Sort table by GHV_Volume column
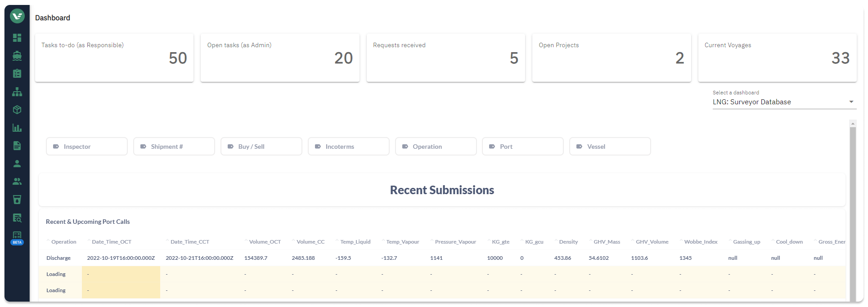The height and width of the screenshot is (307, 868). [652, 242]
